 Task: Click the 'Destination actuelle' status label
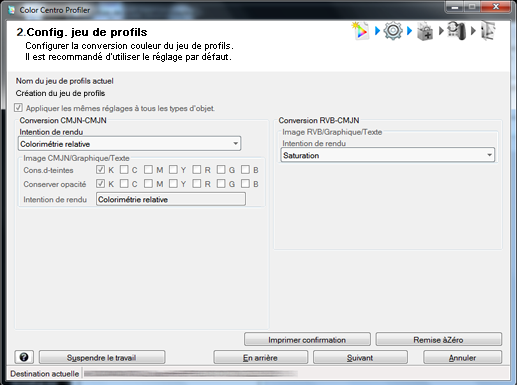[x=45, y=374]
